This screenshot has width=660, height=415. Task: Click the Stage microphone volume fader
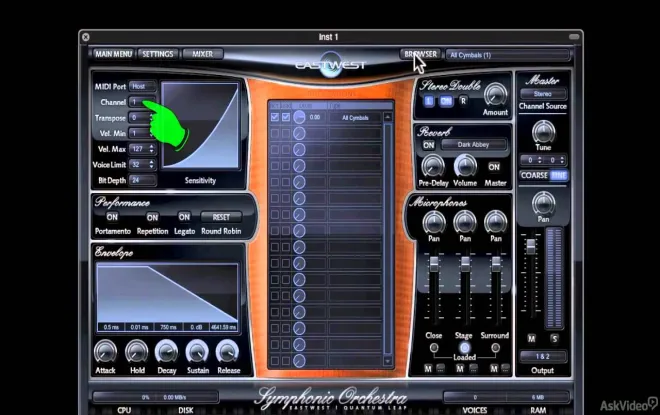click(x=465, y=264)
